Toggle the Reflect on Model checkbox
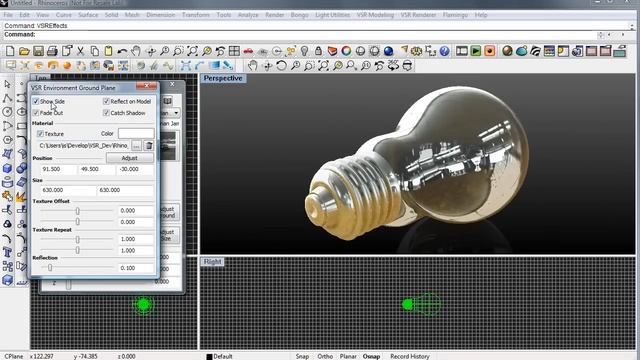This screenshot has height=360, width=640. pos(106,101)
